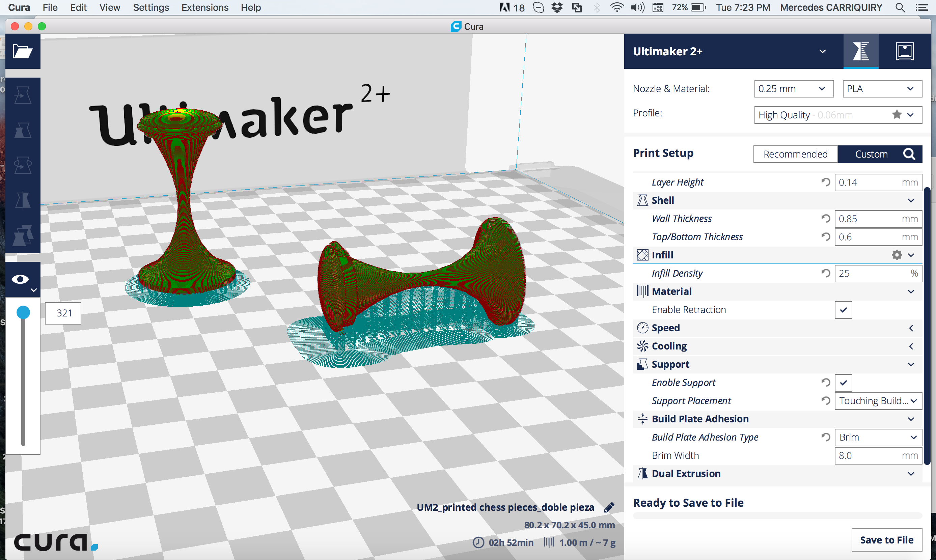Open Support Placement dropdown

point(878,401)
